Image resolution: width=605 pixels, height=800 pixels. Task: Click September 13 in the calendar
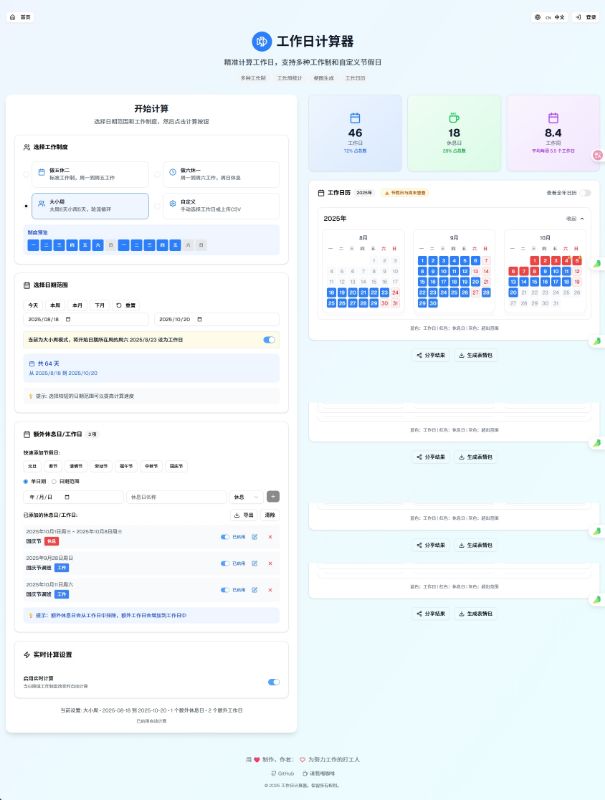click(476, 271)
